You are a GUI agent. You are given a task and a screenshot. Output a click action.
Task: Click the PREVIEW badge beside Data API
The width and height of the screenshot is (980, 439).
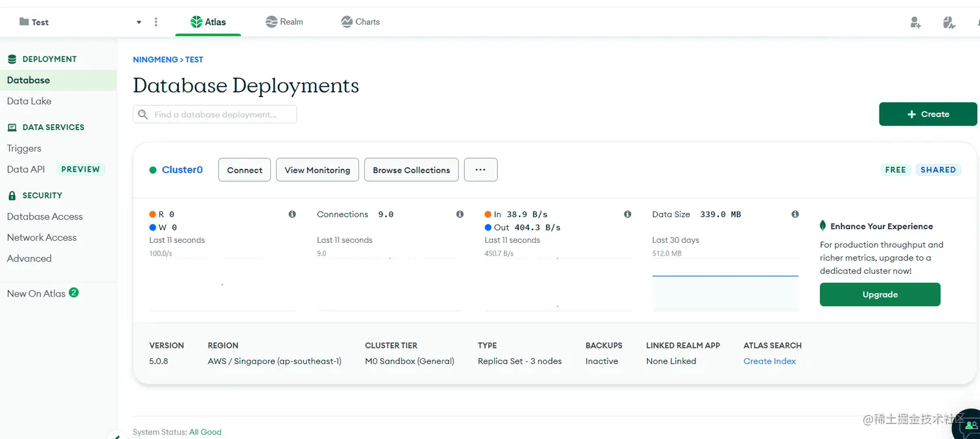[x=80, y=169]
